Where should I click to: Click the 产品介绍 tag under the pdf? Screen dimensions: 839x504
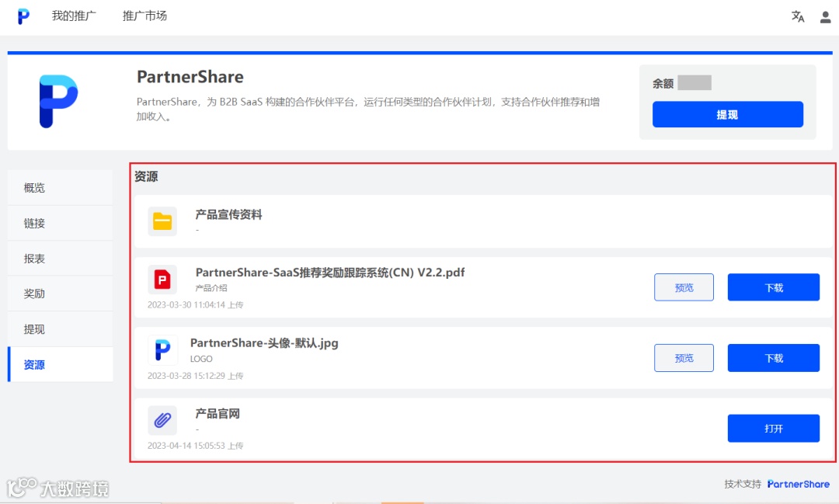pyautogui.click(x=211, y=288)
